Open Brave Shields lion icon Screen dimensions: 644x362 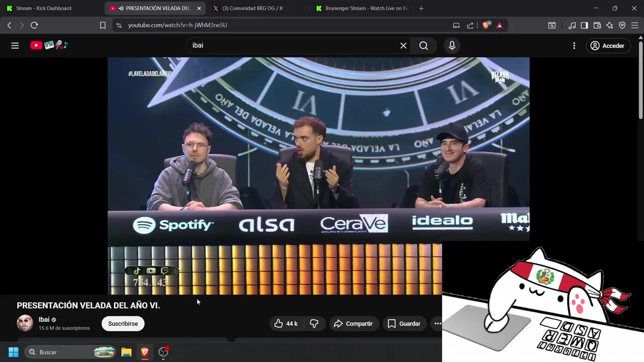click(x=486, y=25)
